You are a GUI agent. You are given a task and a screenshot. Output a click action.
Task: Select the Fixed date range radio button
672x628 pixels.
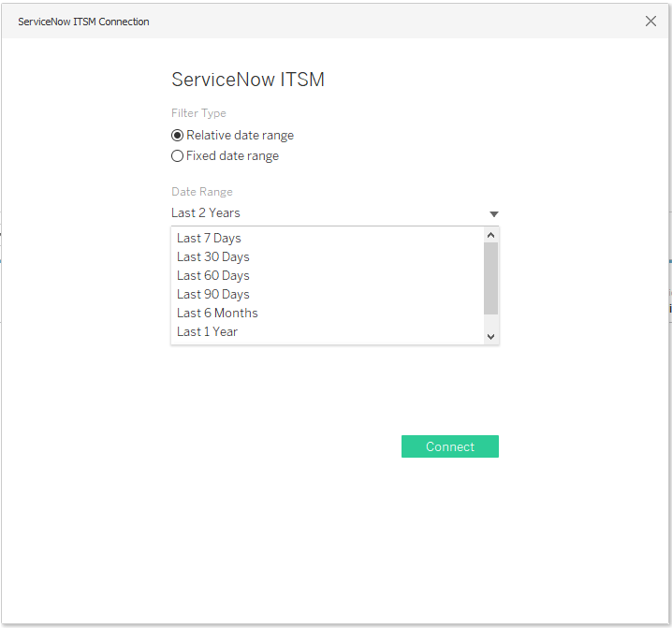coord(178,156)
